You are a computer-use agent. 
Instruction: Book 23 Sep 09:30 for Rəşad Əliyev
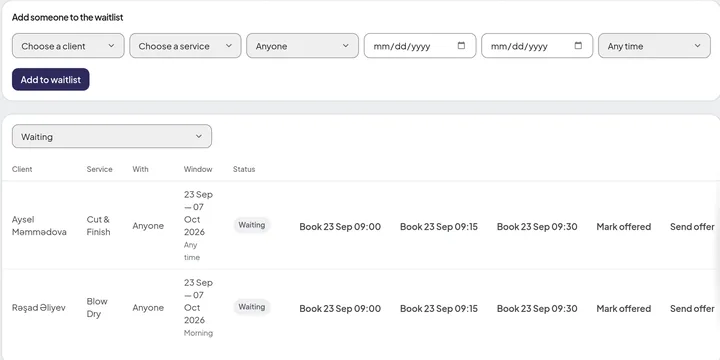(537, 309)
